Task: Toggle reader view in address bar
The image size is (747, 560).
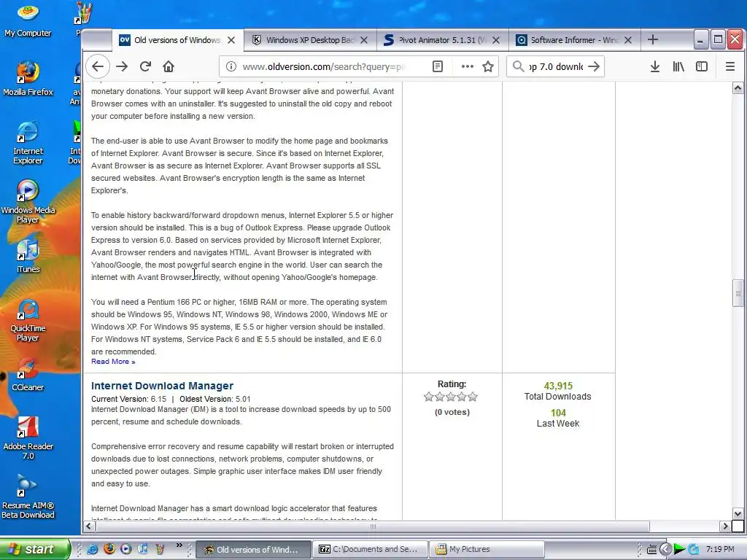Action: tap(438, 66)
